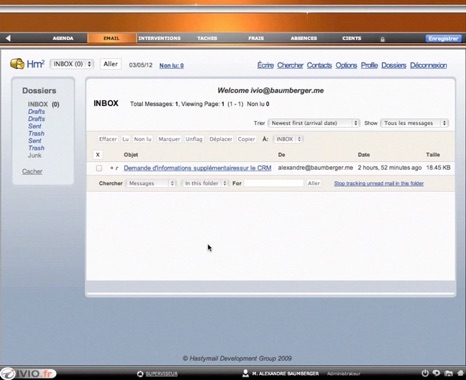This screenshot has width=466, height=380.
Task: Open the Profile link
Action: (369, 65)
